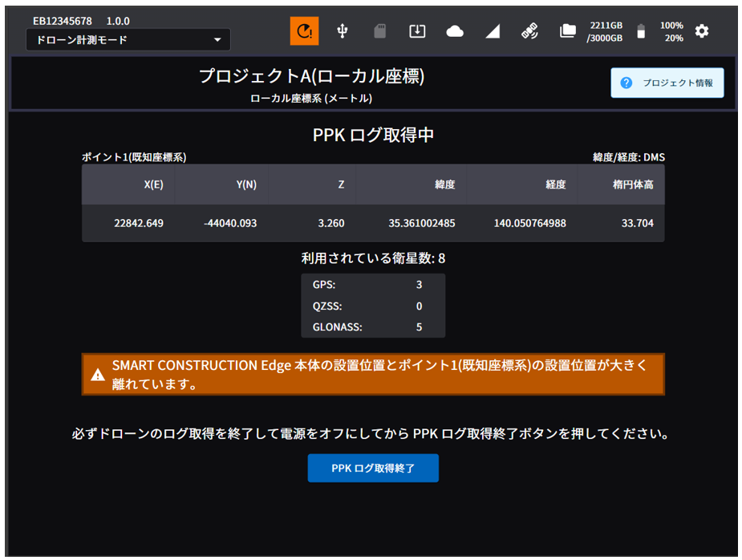Viewport: 742px width, 560px height.
Task: Click the warning triangle in orange banner
Action: 98,375
